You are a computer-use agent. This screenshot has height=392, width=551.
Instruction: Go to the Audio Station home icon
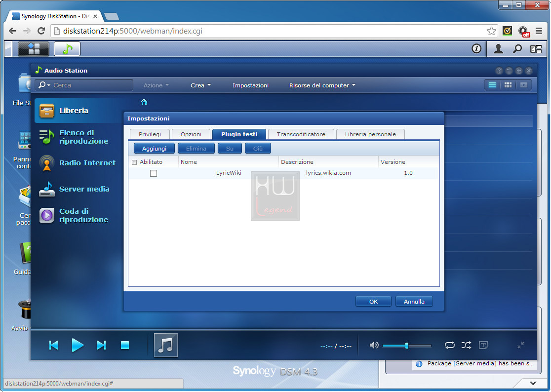(144, 102)
